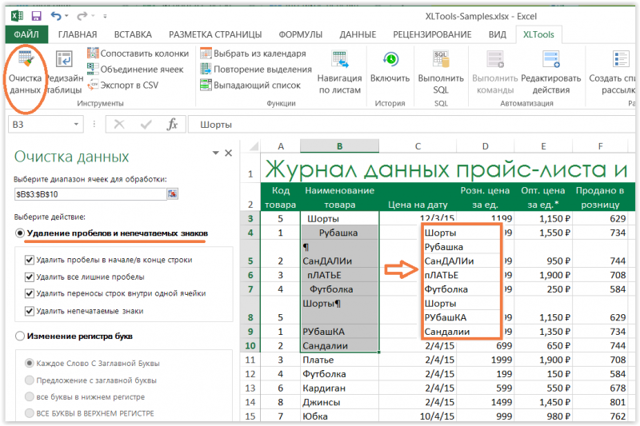The width and height of the screenshot is (640, 426).
Task: Select column B header
Action: [340, 146]
